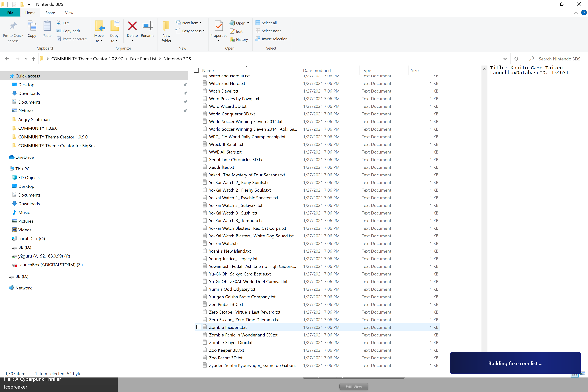Select Yo-kai Watch.txt file
588x392 pixels.
point(224,243)
